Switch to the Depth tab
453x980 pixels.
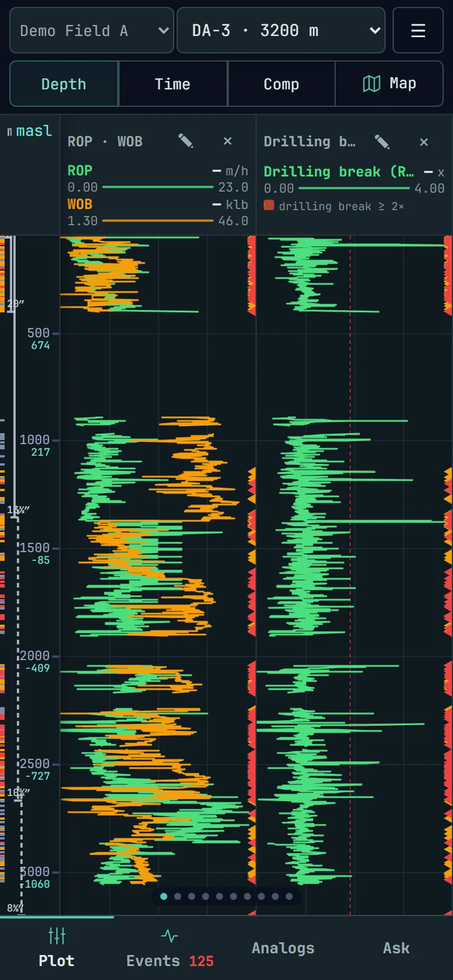point(64,84)
